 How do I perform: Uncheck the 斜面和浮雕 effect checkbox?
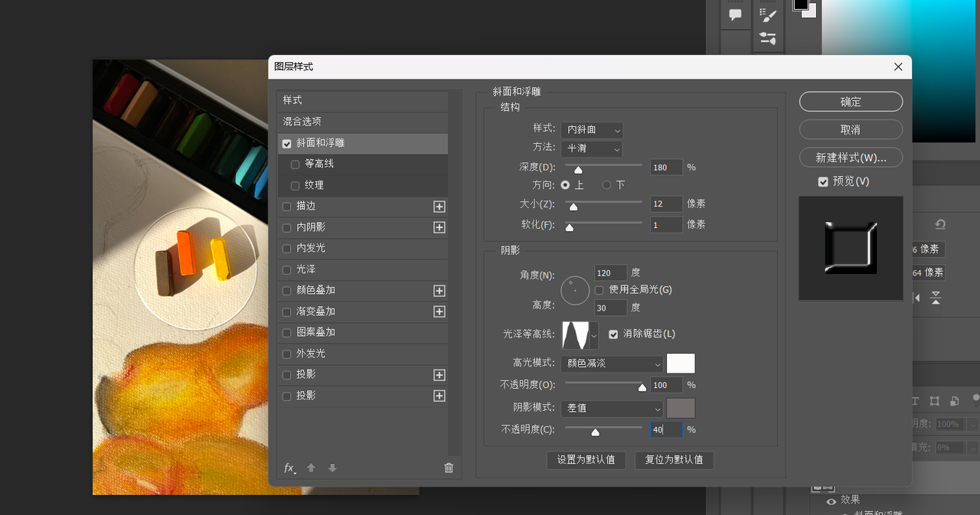(x=287, y=143)
